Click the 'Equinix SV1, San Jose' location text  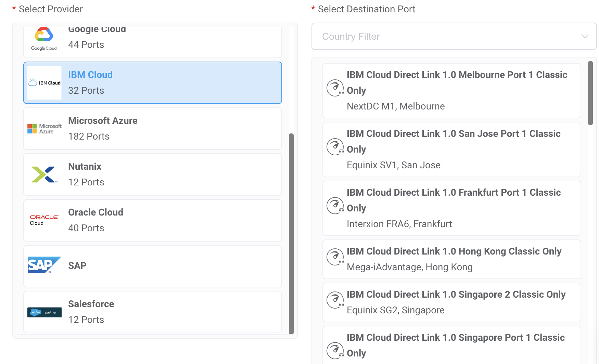click(x=394, y=165)
